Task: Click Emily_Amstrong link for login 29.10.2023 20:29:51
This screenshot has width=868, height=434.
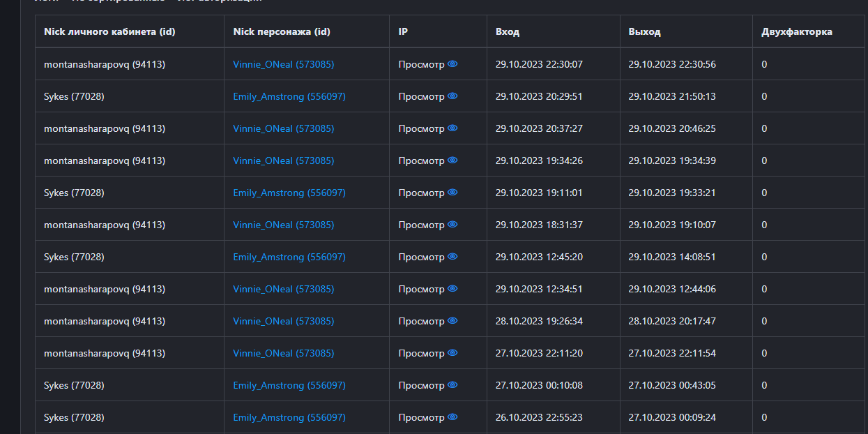Action: (289, 96)
